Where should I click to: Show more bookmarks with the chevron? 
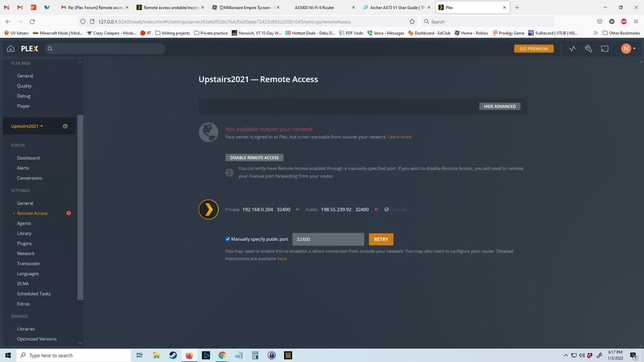click(x=595, y=33)
